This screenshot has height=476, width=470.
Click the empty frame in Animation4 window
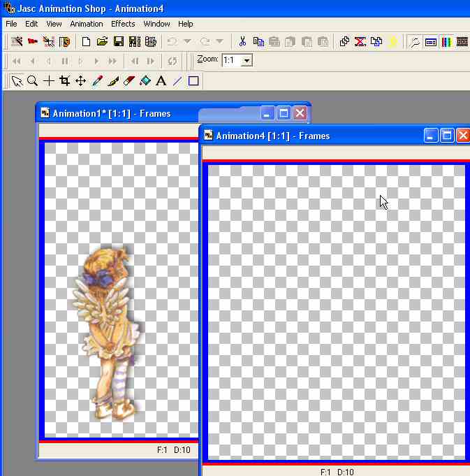click(x=337, y=312)
